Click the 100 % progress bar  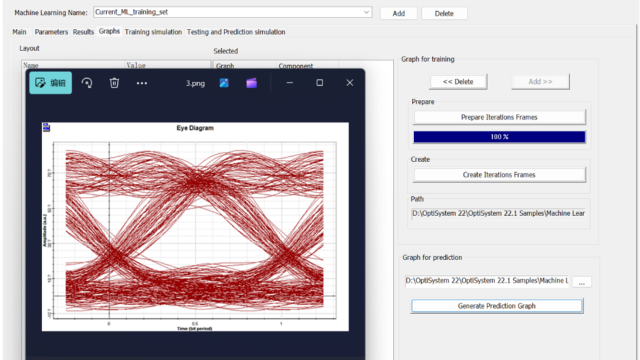click(499, 137)
